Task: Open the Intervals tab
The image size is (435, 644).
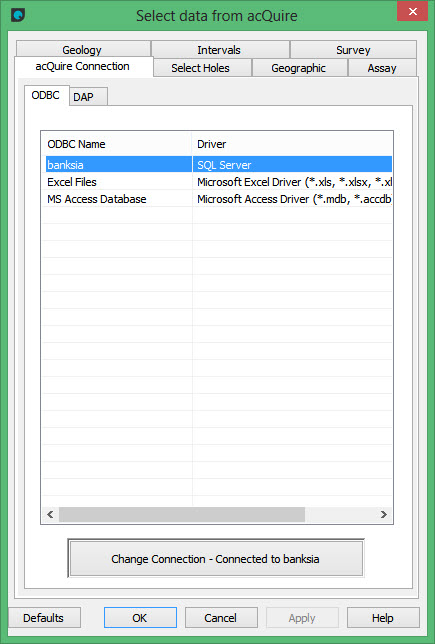Action: (x=220, y=50)
